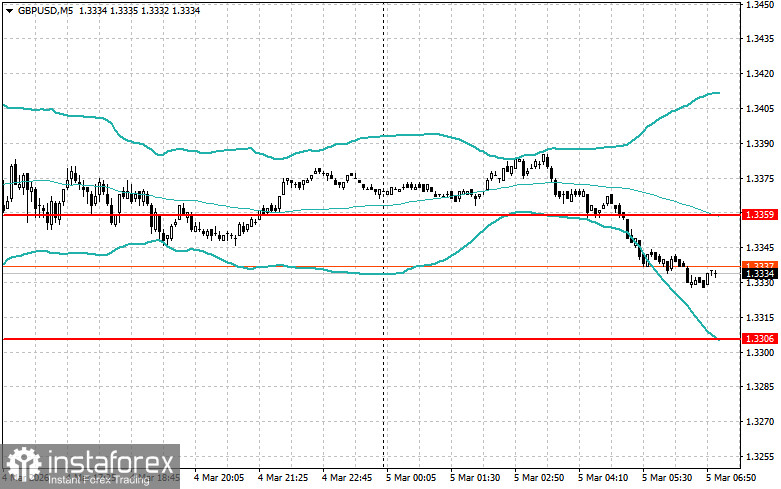Click the 4 Mar 20:05 time label
This screenshot has width=781, height=489.
[219, 478]
